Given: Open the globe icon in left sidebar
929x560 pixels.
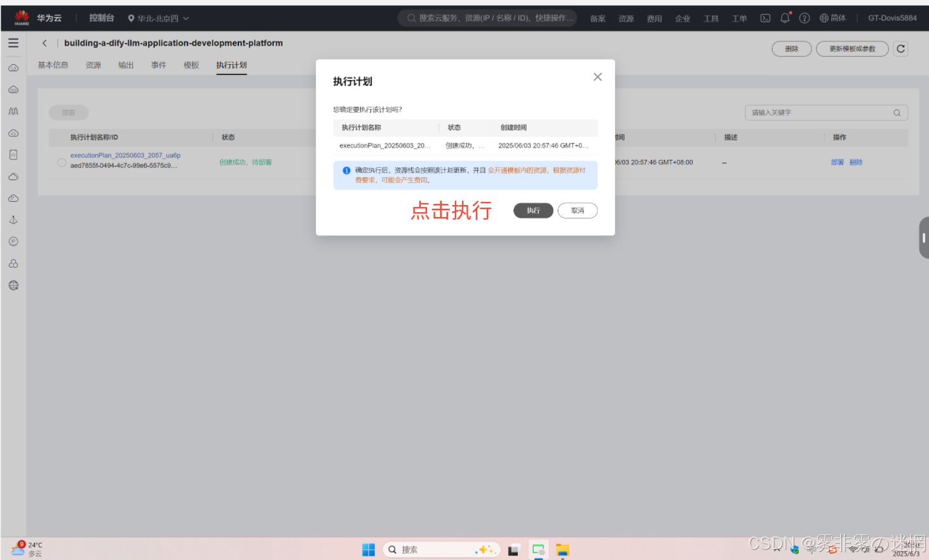Looking at the screenshot, I should 13,285.
